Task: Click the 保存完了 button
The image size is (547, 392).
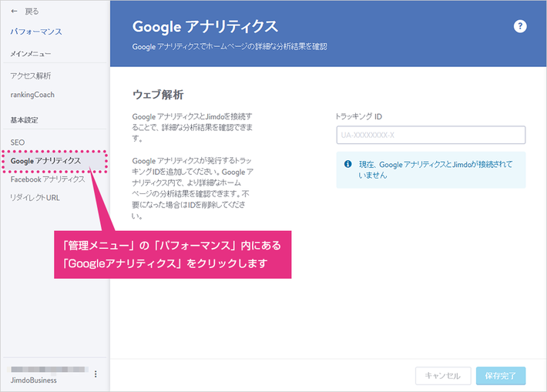Action: point(501,376)
